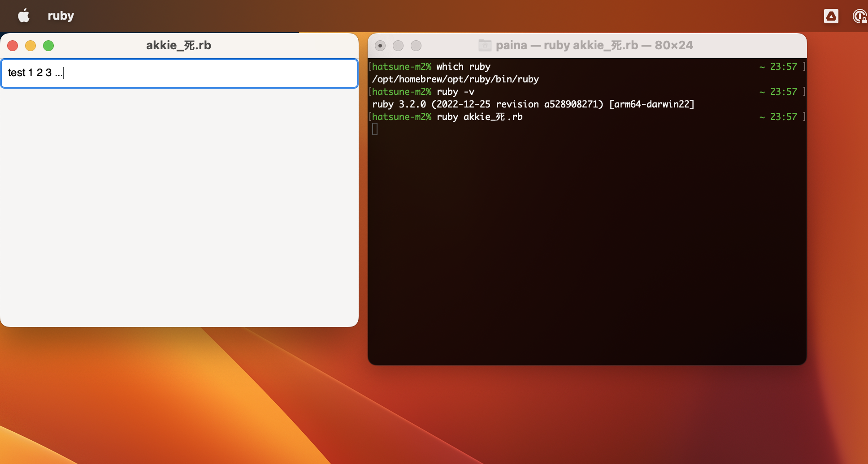Click the /opt/homebrew/opt/ruby/bin/ruby output line

[455, 79]
